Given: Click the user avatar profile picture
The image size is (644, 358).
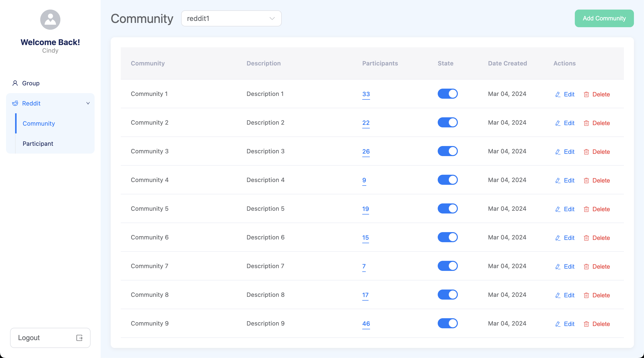Looking at the screenshot, I should point(50,20).
